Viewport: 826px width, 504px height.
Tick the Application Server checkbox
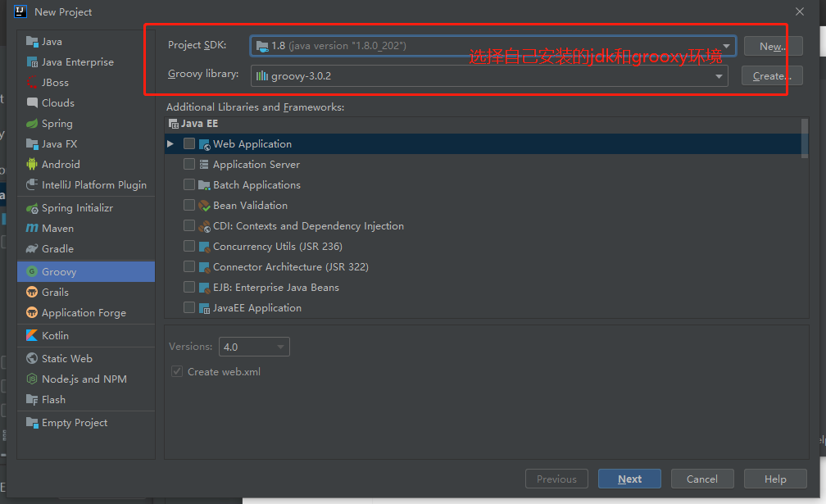point(189,165)
